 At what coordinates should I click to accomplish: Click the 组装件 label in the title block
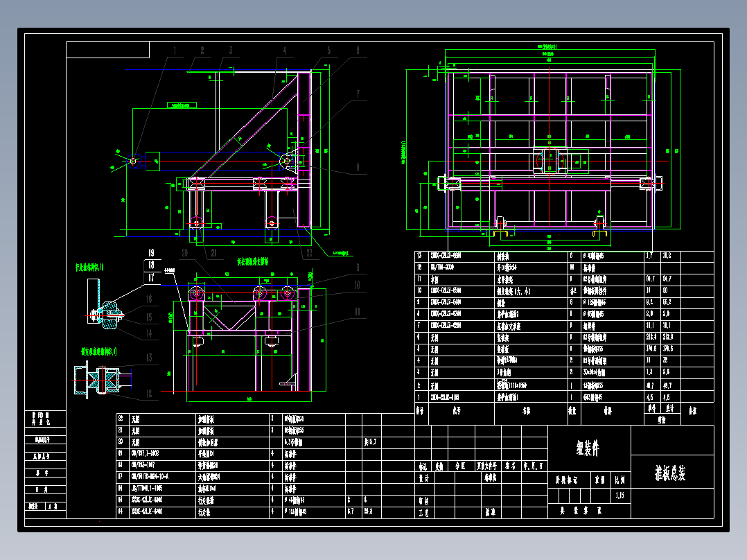tap(588, 448)
